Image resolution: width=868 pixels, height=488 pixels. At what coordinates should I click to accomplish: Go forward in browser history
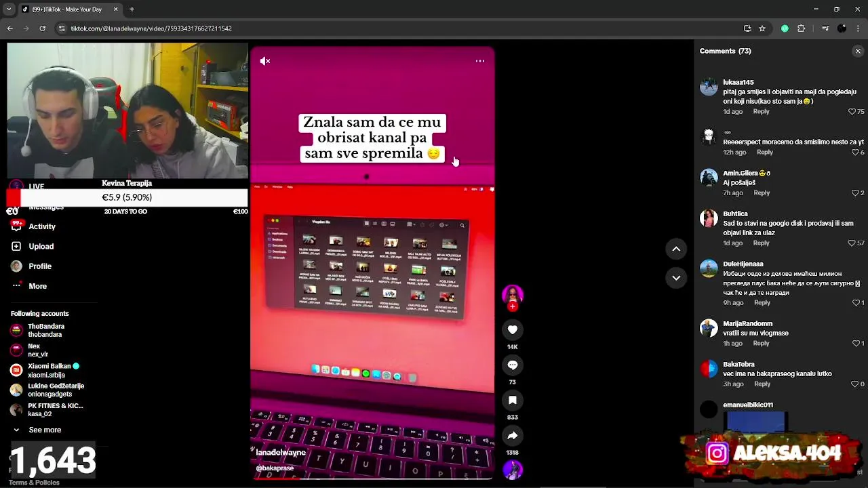tap(26, 28)
